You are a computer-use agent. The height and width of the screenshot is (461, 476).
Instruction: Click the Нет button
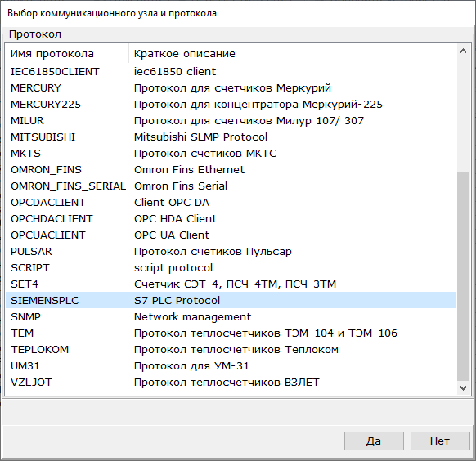pos(440,441)
